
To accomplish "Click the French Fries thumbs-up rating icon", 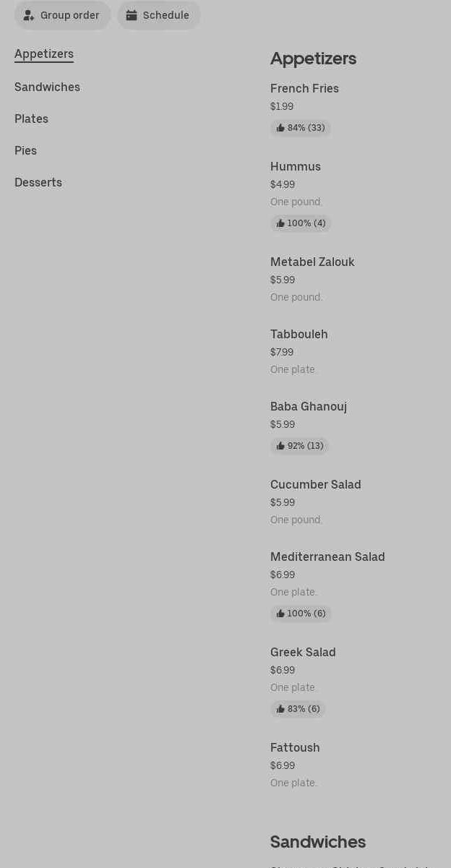I will 280,128.
